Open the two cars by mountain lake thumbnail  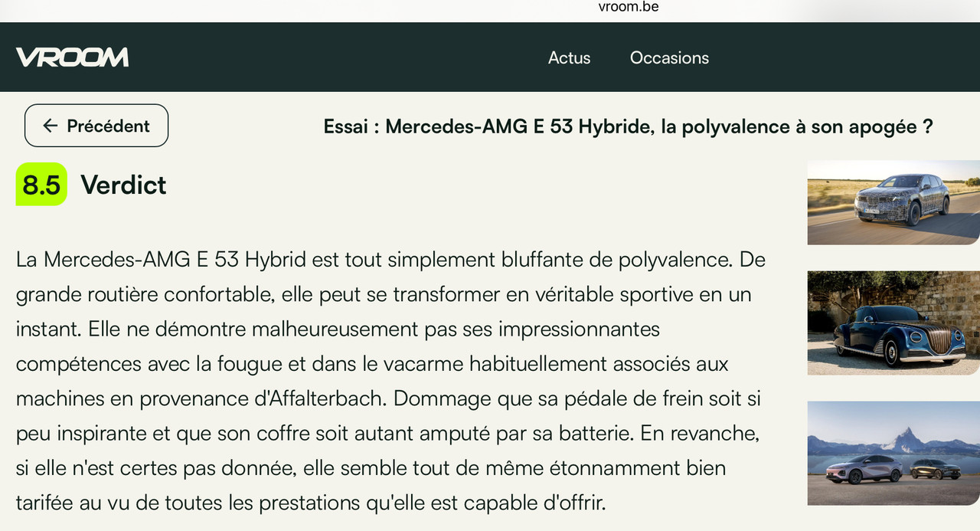(893, 453)
